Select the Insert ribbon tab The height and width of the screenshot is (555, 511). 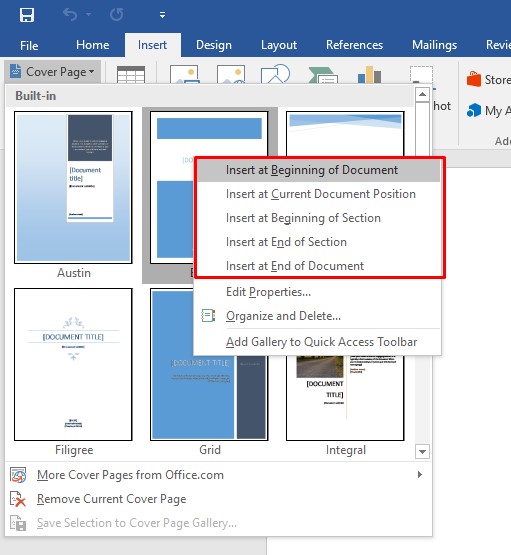click(153, 45)
